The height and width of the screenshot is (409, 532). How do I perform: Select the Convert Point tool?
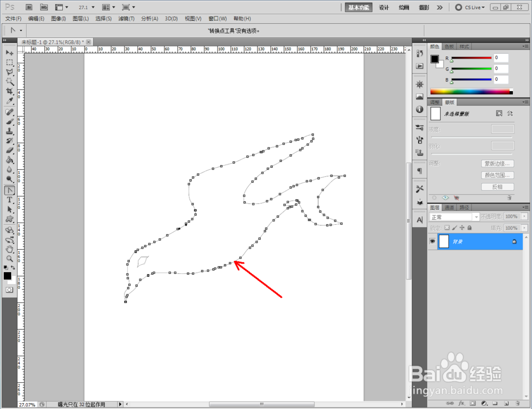[x=10, y=190]
